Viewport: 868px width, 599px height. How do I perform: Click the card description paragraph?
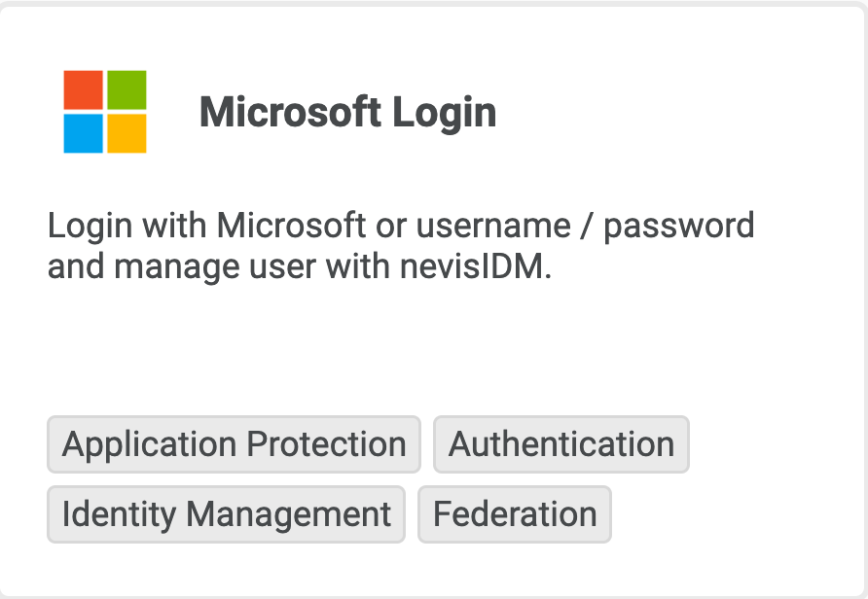pos(400,246)
